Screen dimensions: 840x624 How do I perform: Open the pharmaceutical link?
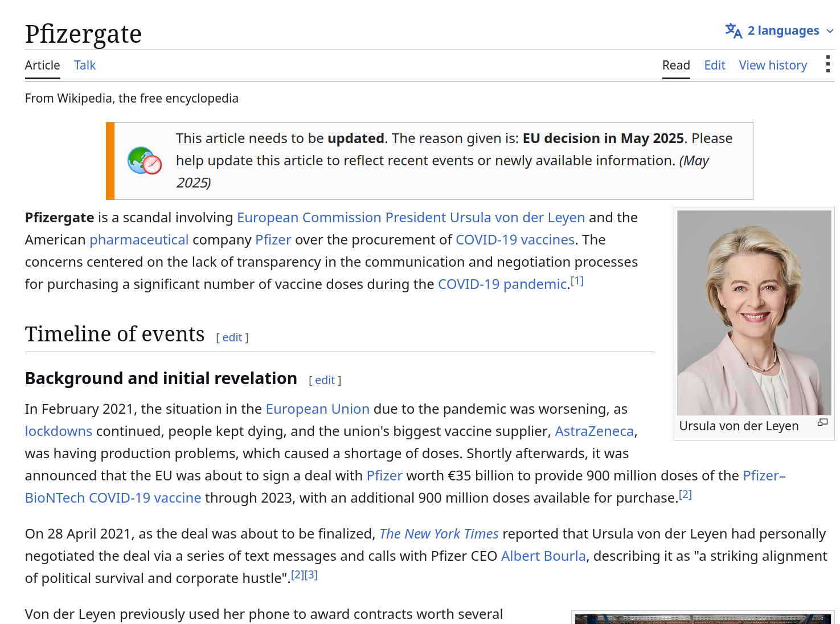(139, 240)
